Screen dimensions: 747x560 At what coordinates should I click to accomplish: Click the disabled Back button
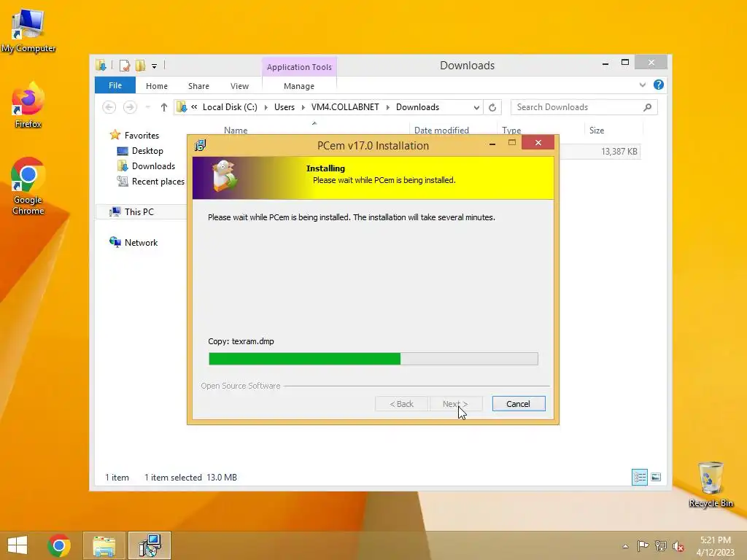coord(402,404)
